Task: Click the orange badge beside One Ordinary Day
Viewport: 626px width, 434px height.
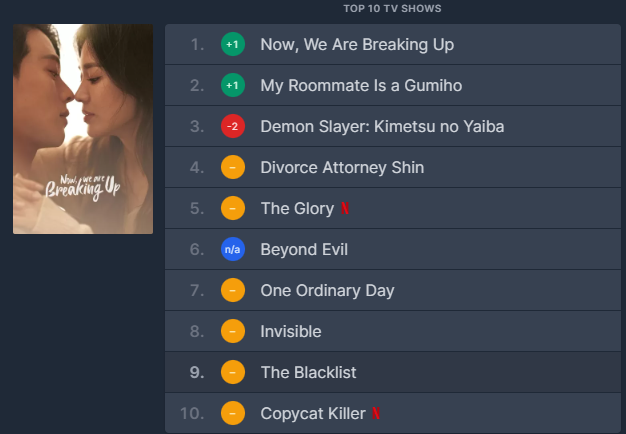Action: point(232,291)
